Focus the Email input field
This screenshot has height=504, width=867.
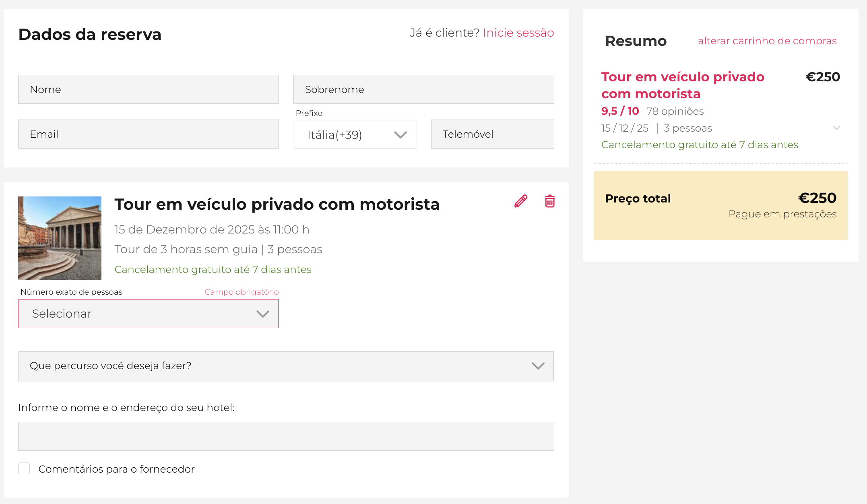click(x=148, y=134)
